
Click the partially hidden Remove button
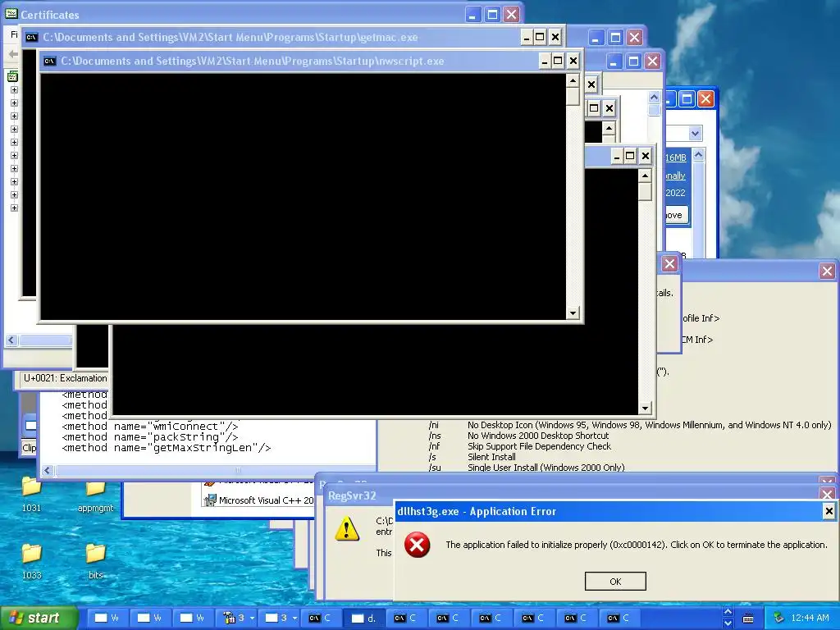[x=676, y=215]
